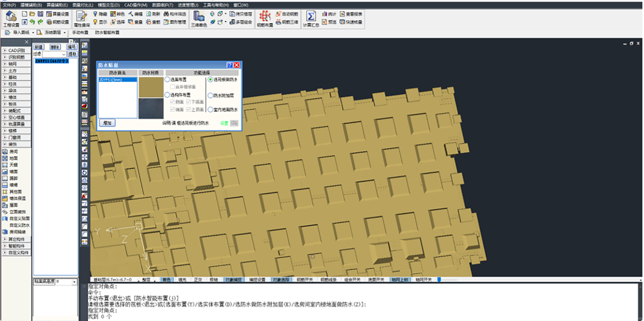Select 屋面 roof item in sidebar
The image size is (644, 321).
point(10,205)
